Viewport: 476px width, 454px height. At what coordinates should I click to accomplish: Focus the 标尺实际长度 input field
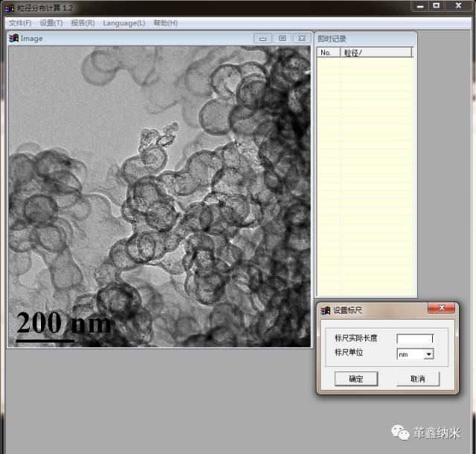click(x=414, y=339)
